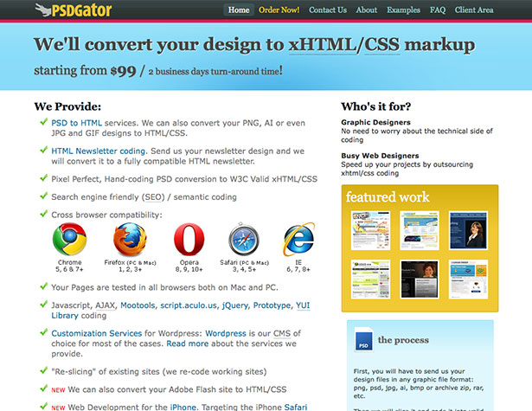Click the PSDGator logo
The width and height of the screenshot is (532, 411).
74,10
